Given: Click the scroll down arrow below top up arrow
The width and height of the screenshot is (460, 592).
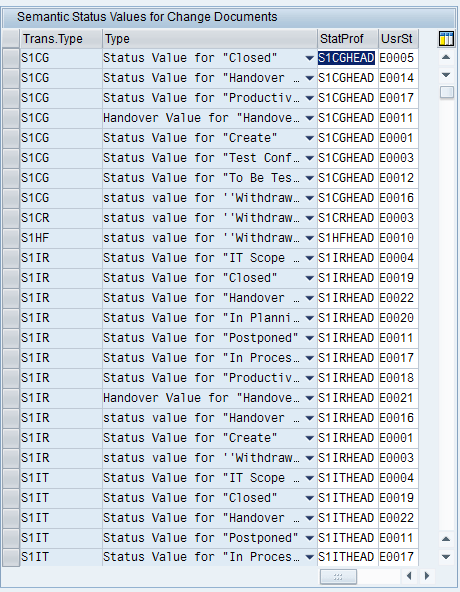Looking at the screenshot, I should point(446,75).
